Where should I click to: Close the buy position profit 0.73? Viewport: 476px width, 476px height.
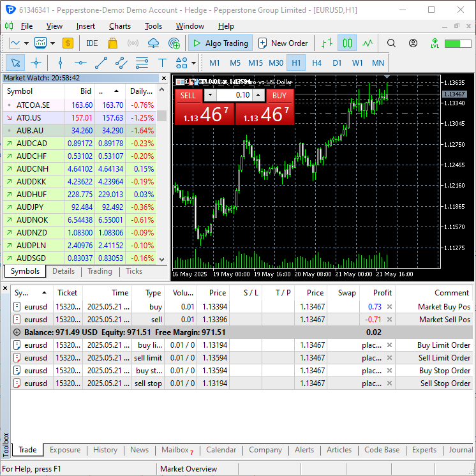tap(389, 307)
